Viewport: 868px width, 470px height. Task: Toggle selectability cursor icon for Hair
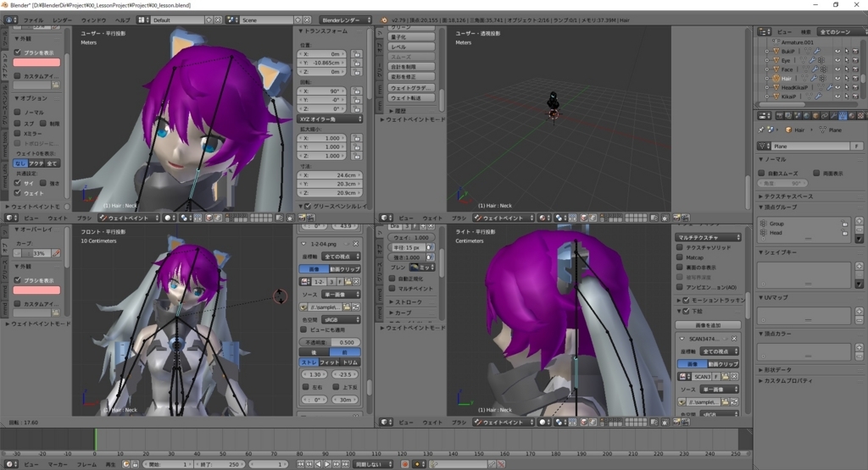pos(847,79)
